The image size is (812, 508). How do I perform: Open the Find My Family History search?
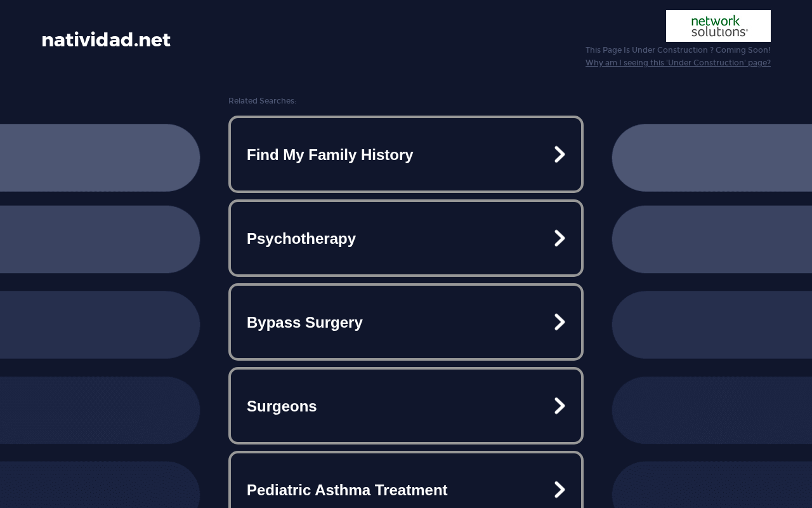[406, 154]
